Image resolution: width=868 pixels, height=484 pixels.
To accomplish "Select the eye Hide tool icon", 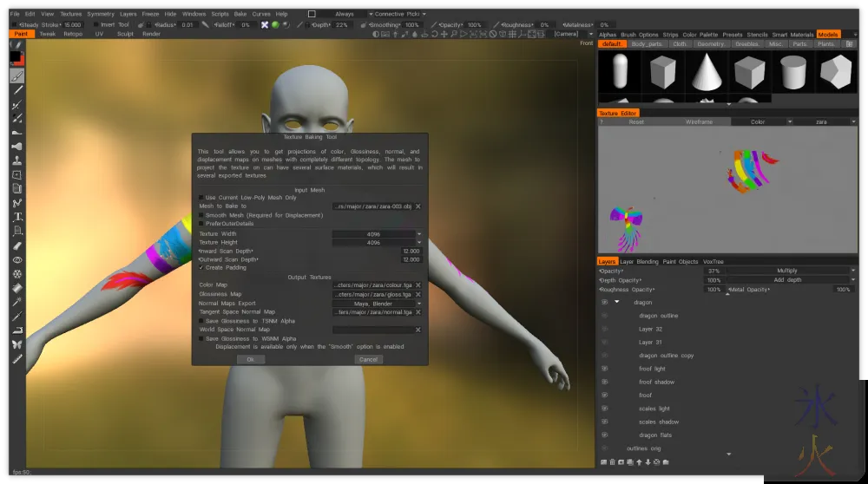I will point(17,260).
